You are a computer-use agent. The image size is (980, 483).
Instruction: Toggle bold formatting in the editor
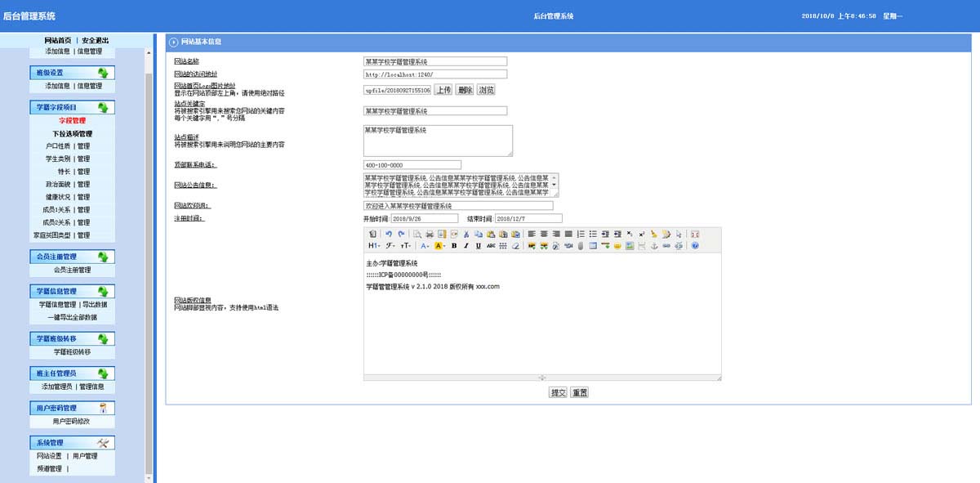(x=454, y=245)
